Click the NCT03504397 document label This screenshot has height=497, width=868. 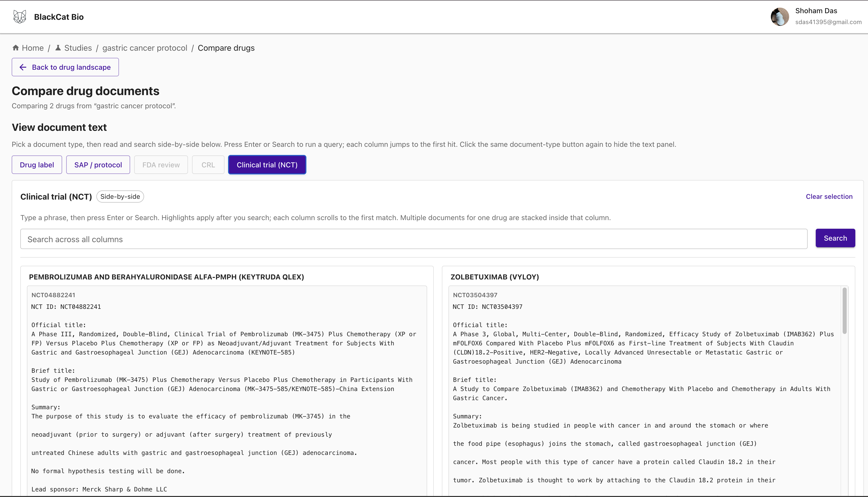click(x=475, y=295)
